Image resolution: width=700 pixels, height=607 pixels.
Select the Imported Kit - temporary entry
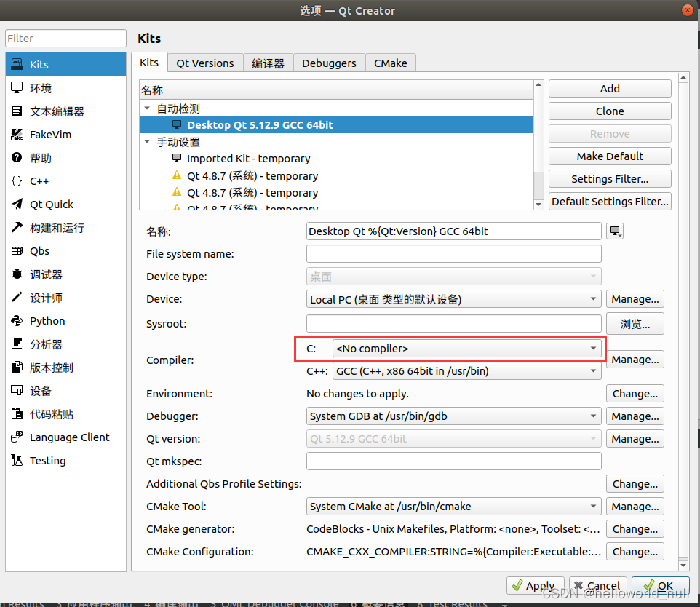(336, 159)
